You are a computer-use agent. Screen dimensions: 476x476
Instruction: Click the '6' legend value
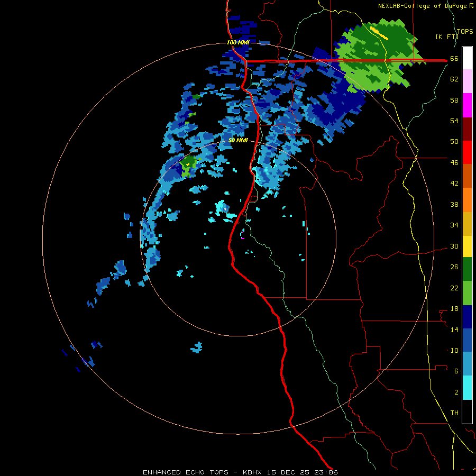456,371
